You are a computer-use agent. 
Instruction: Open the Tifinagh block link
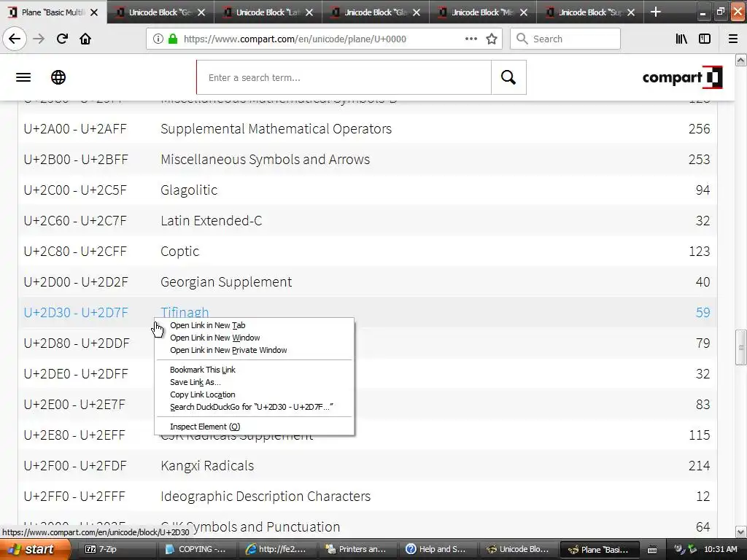[x=185, y=311]
